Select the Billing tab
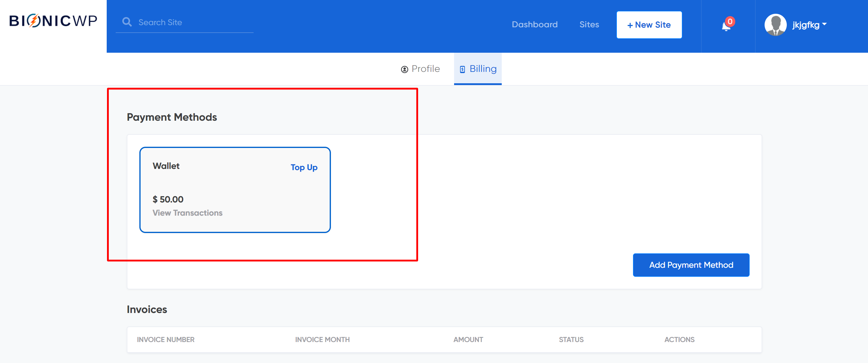The image size is (868, 363). pos(483,69)
